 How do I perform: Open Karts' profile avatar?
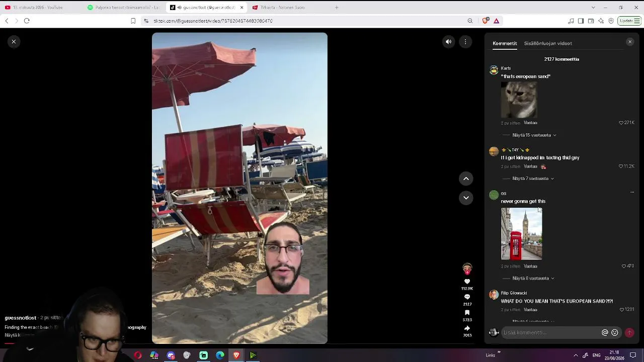tap(494, 70)
